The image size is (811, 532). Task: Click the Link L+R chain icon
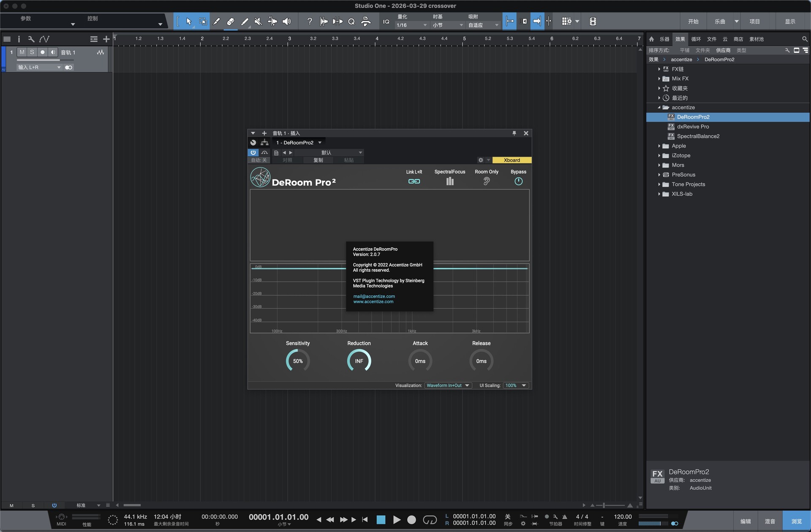[x=414, y=181]
